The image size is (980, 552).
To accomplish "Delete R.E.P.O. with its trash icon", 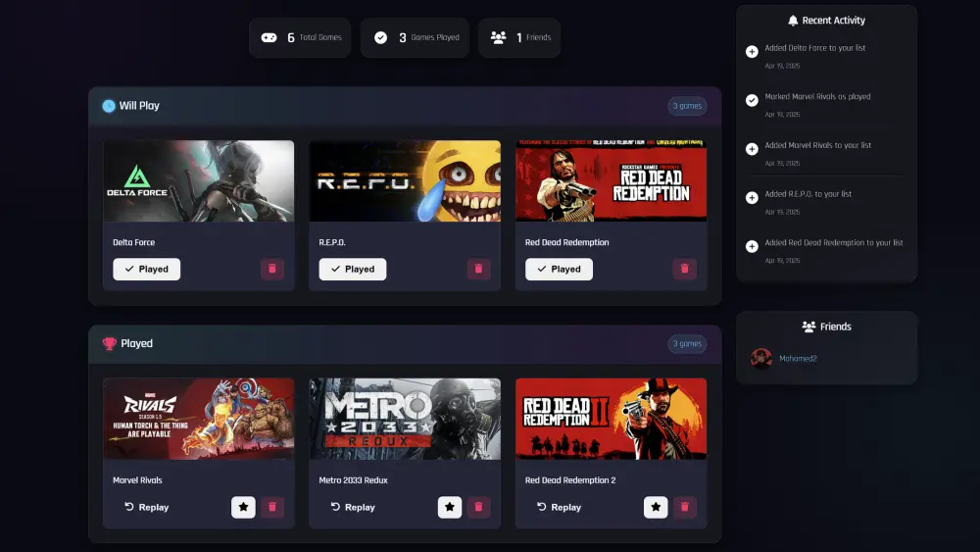I will point(478,269).
